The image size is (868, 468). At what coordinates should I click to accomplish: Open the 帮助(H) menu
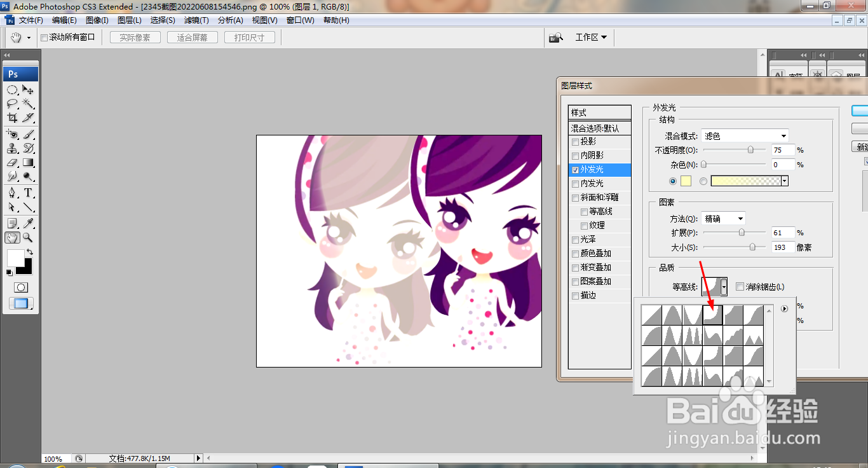pyautogui.click(x=336, y=20)
